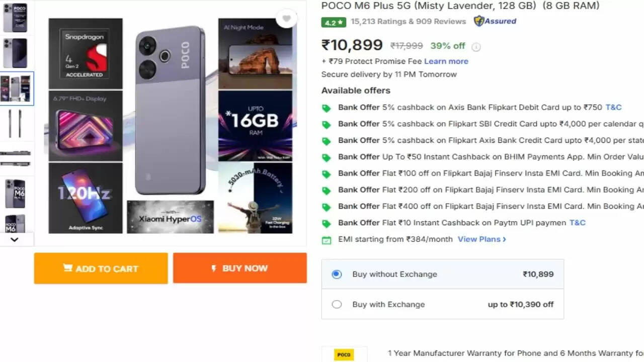Open Learn more about Protect Promise Fee
The height and width of the screenshot is (362, 644).
446,61
